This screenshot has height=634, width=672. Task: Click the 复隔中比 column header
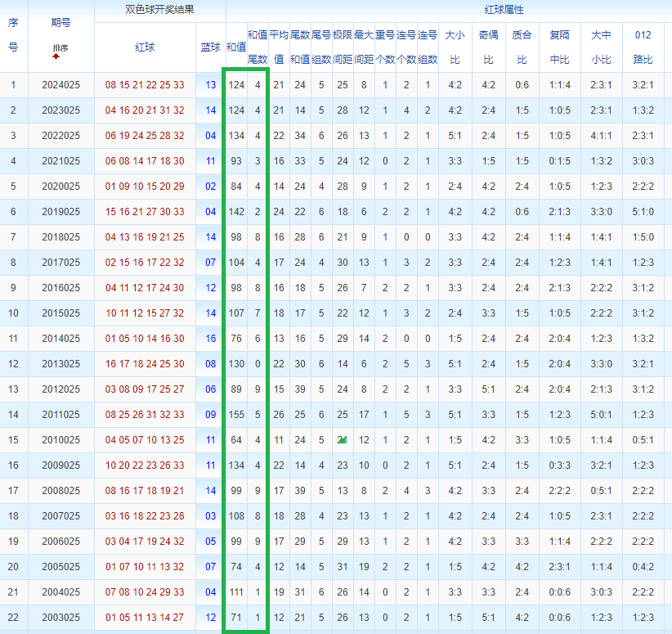pos(560,47)
